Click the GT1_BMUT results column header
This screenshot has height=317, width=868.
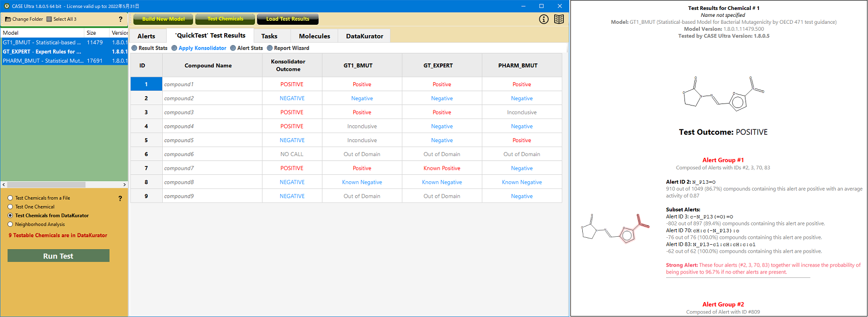point(362,65)
